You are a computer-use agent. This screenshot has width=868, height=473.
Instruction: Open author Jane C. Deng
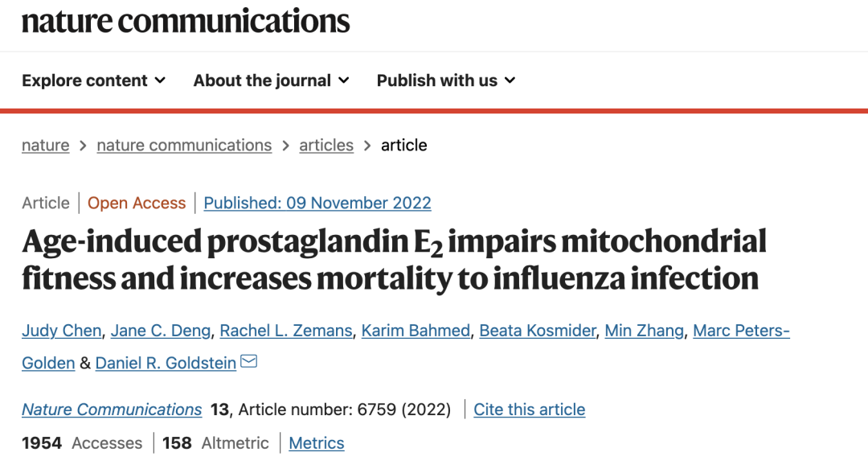pos(161,331)
